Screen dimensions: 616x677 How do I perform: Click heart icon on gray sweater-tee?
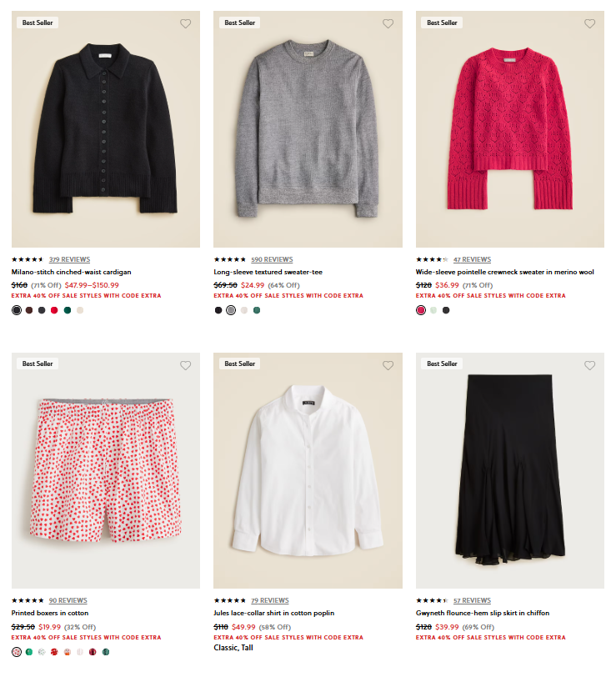388,23
